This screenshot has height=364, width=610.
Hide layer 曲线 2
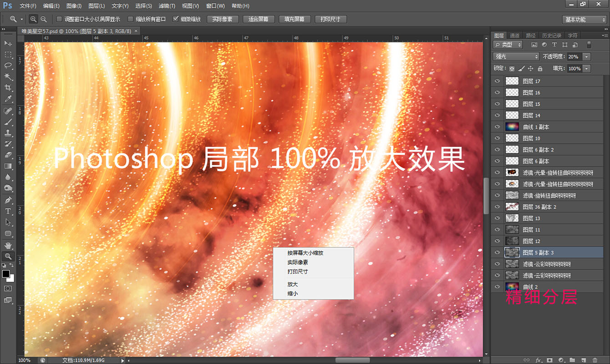point(497,287)
